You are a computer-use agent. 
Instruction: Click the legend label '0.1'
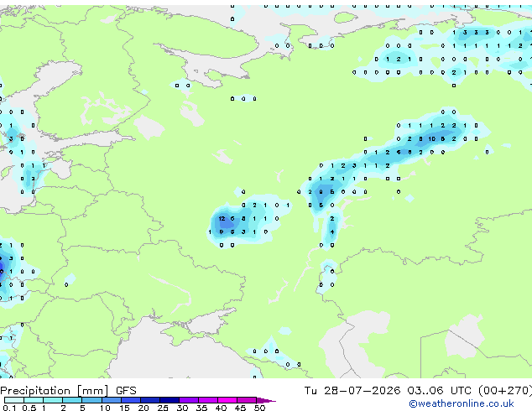point(10,408)
